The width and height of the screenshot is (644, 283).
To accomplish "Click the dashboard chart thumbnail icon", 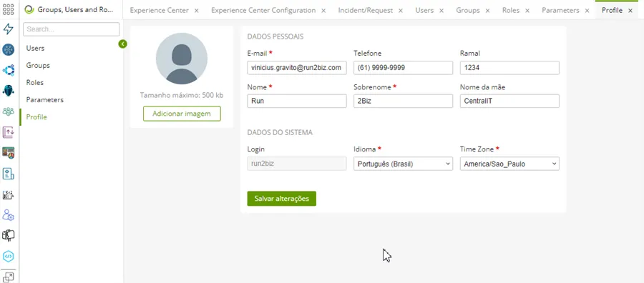I will coord(8,152).
